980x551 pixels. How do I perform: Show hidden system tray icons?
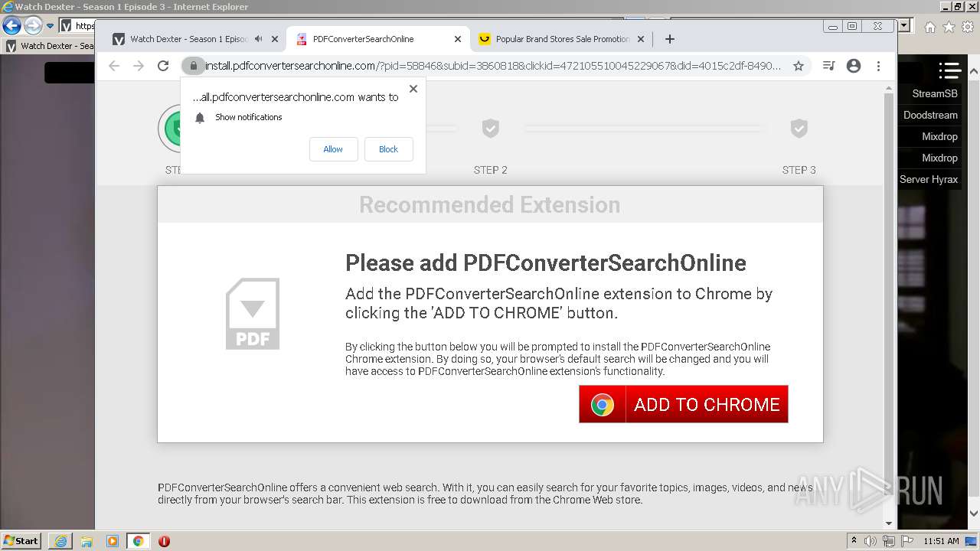pyautogui.click(x=854, y=541)
